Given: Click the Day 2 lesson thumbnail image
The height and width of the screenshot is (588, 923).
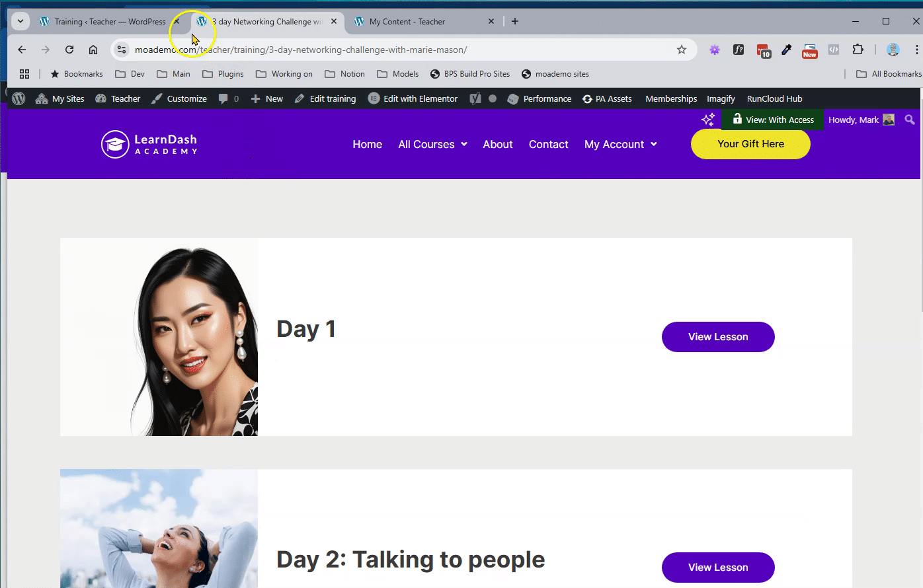Looking at the screenshot, I should pos(159,529).
